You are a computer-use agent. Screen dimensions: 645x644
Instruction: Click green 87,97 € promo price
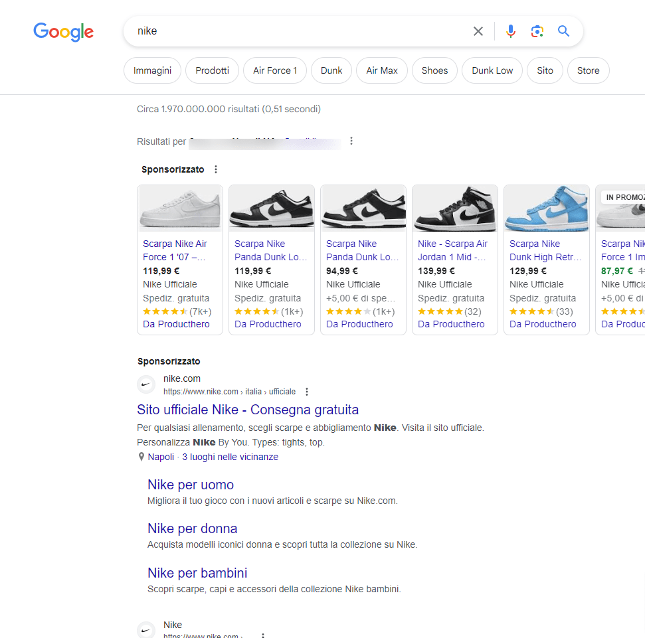pos(616,271)
